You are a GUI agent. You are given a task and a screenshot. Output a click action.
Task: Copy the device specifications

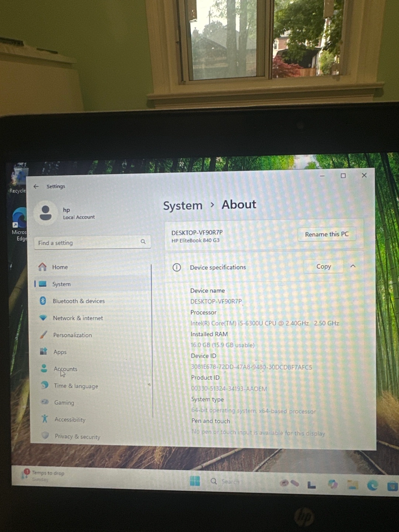point(323,266)
